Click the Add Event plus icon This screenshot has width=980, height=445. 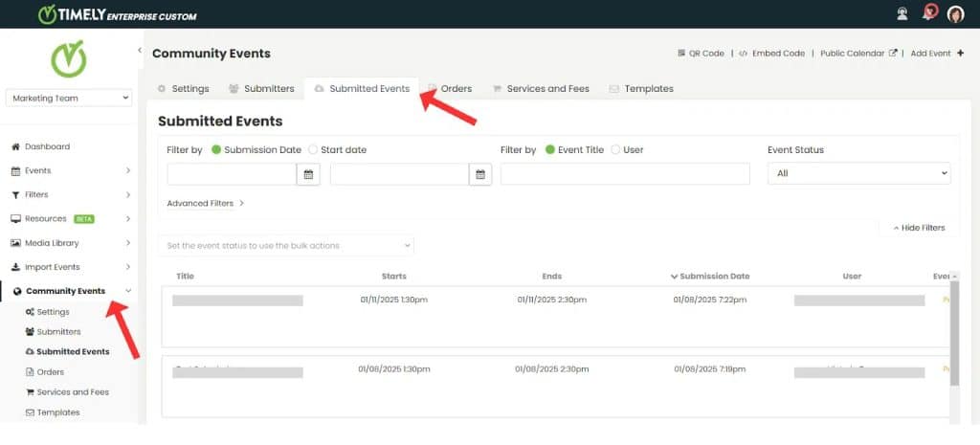(x=960, y=54)
